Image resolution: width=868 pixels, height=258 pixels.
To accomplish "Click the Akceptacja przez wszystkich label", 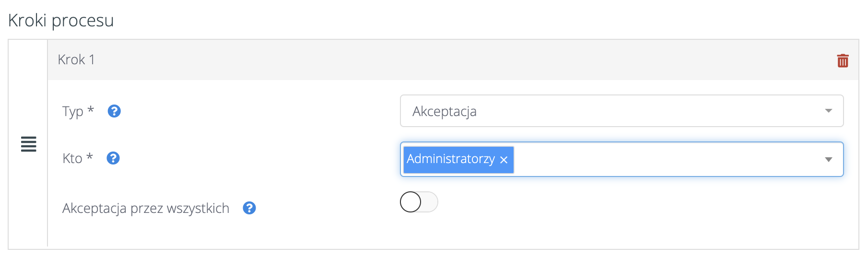I will (146, 208).
